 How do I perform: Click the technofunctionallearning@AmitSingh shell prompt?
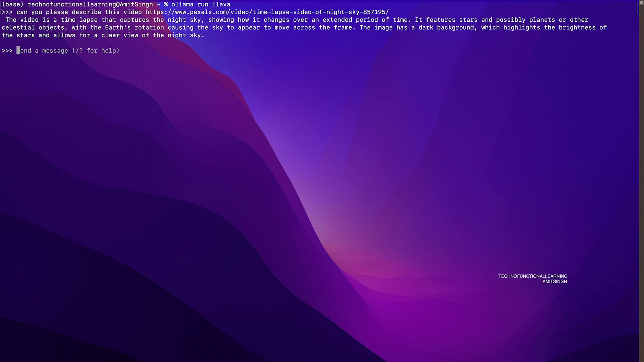coord(90,4)
